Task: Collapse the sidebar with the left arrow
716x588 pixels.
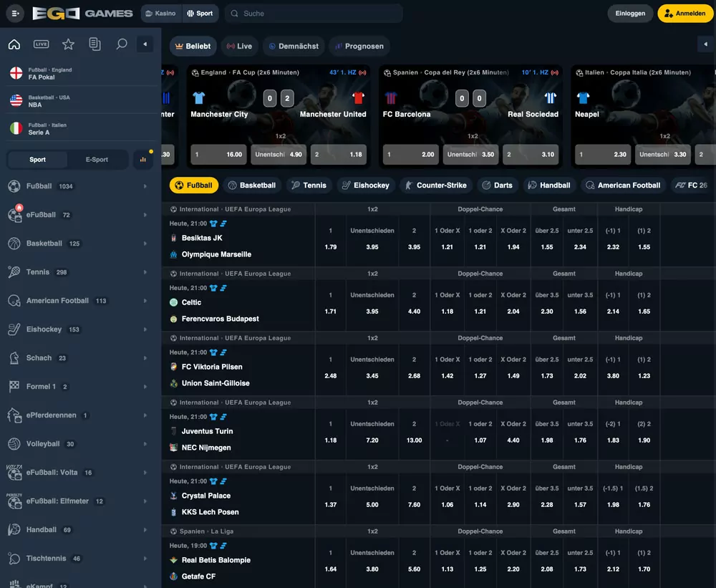Action: click(145, 44)
